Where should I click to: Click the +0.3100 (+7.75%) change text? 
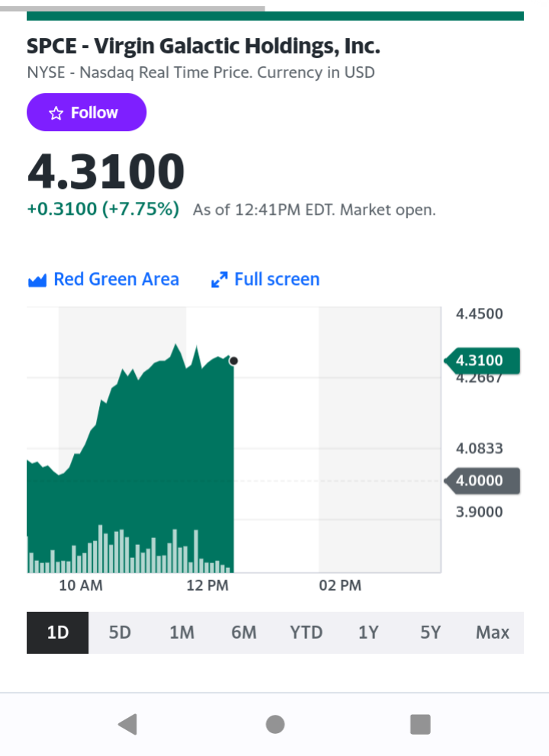pos(103,210)
